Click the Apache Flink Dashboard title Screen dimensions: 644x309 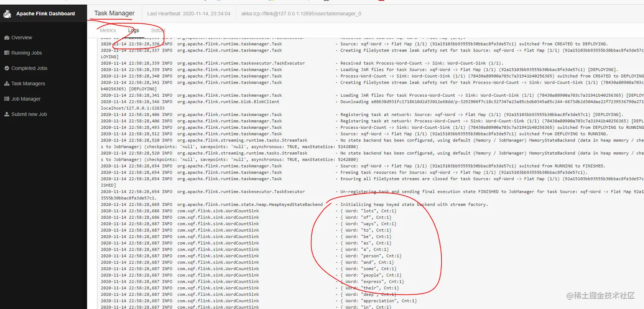pyautogui.click(x=46, y=14)
